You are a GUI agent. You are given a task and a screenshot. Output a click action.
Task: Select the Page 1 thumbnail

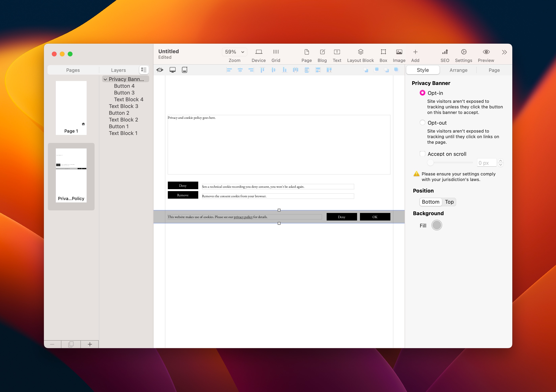pos(71,108)
